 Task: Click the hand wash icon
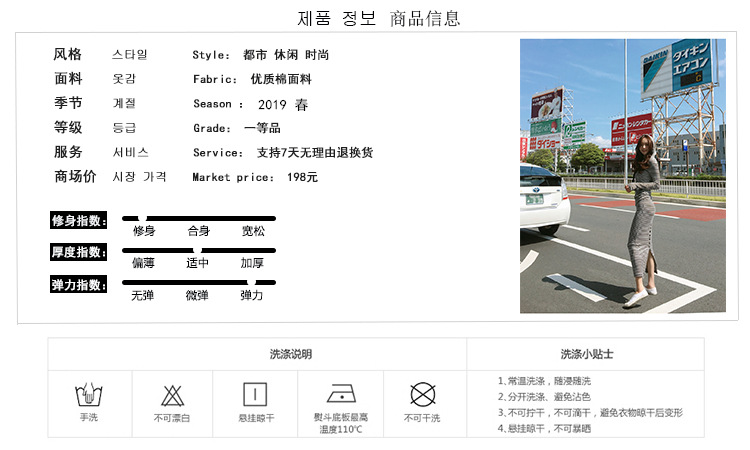click(x=88, y=395)
